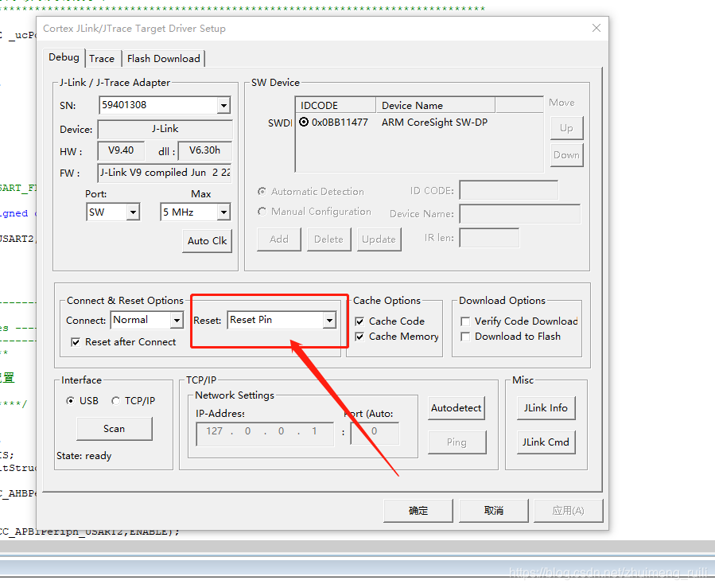
Task: Toggle Reset after Connect checkbox
Action: (x=76, y=342)
